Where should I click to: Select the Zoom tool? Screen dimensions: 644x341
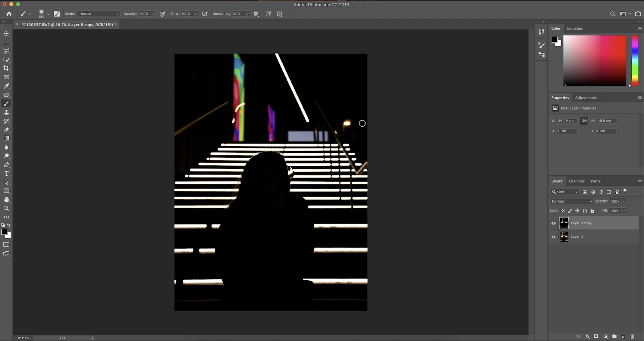(6, 208)
